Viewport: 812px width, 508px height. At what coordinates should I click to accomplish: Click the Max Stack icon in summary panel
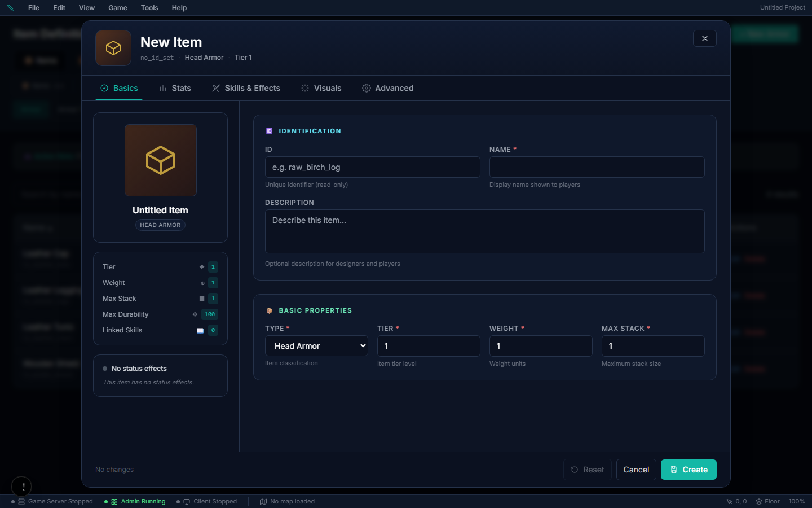pos(202,299)
